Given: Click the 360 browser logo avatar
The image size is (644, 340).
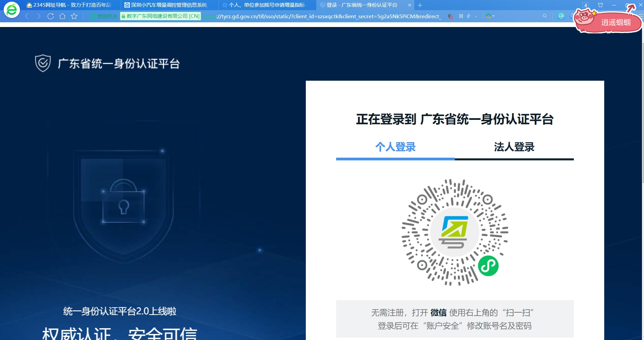Looking at the screenshot, I should click(x=12, y=10).
